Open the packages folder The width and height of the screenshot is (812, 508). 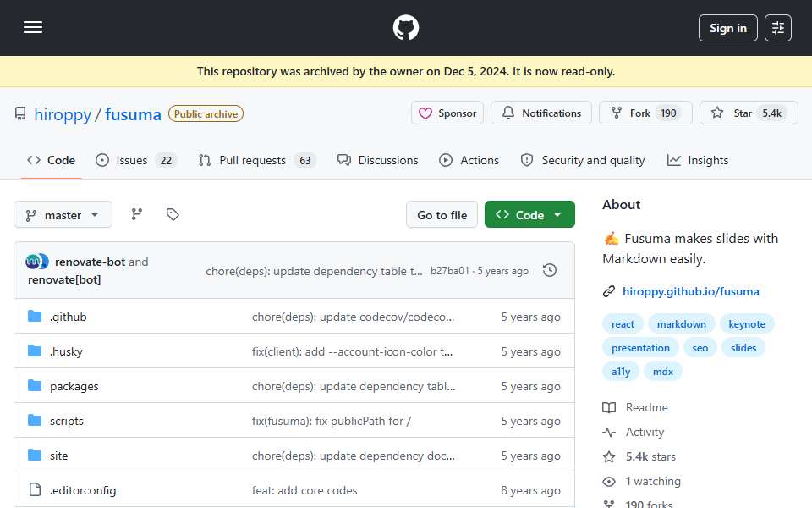74,386
